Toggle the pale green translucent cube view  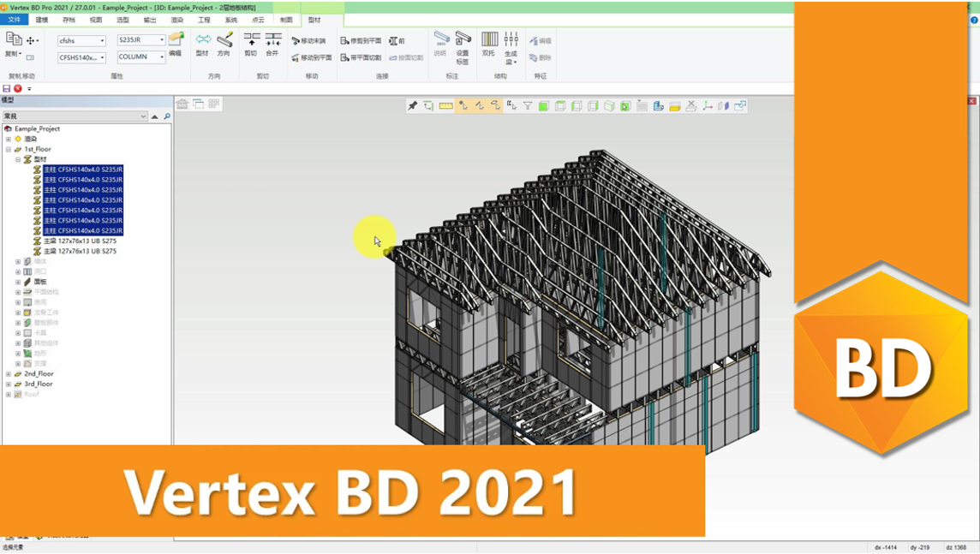(x=609, y=106)
